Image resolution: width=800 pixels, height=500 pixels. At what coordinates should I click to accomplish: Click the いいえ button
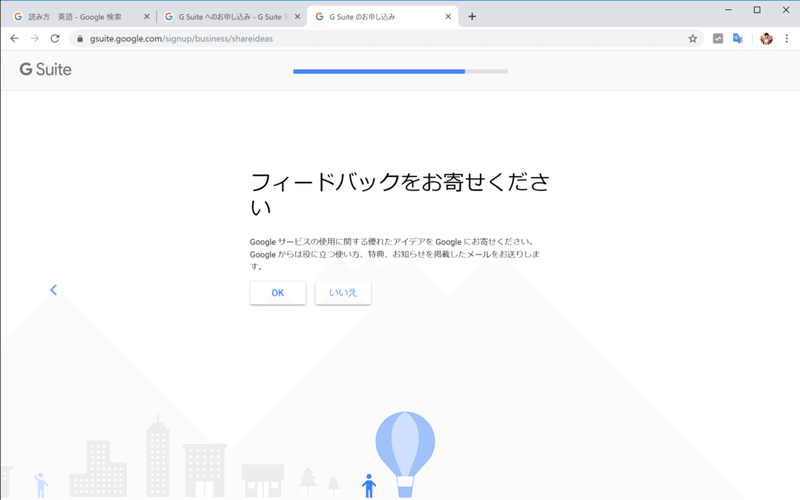tap(343, 293)
